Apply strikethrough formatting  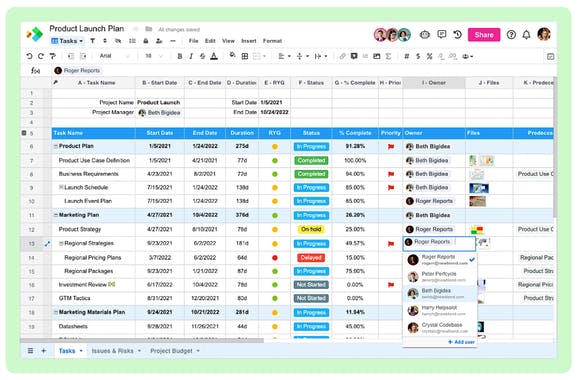point(202,56)
